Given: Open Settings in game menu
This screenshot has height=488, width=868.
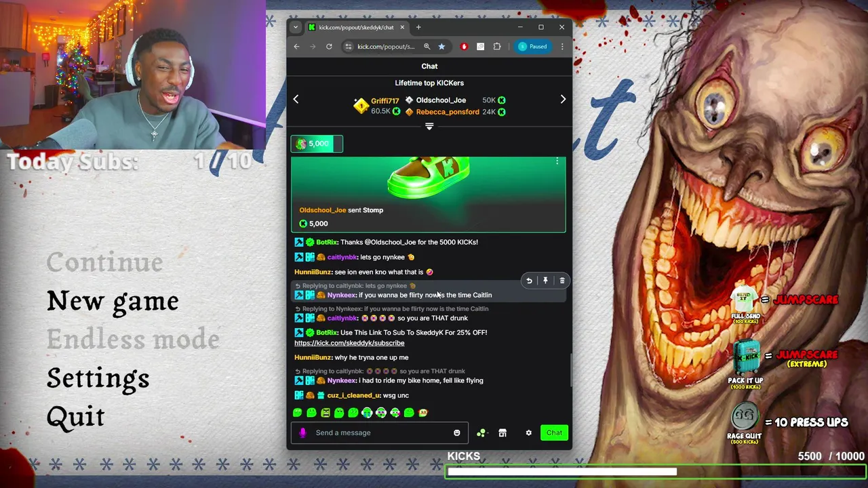Looking at the screenshot, I should [x=98, y=379].
